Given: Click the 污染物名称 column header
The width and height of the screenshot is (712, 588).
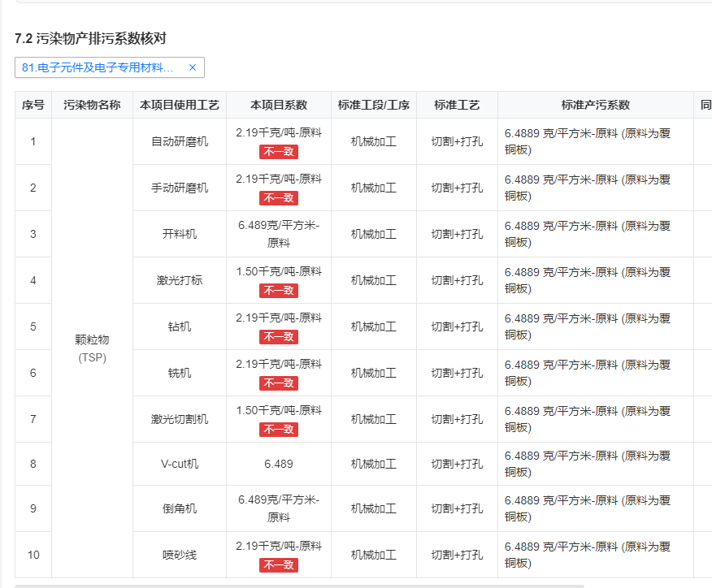Looking at the screenshot, I should point(92,105).
